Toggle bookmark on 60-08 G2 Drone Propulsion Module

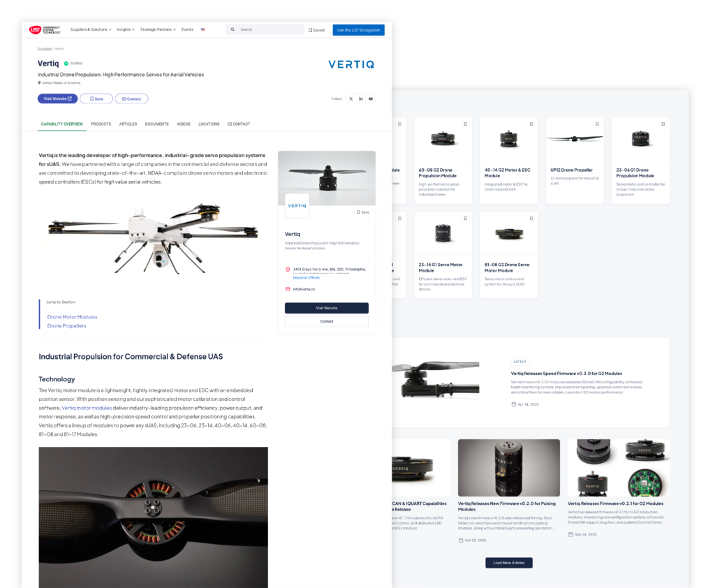[466, 124]
